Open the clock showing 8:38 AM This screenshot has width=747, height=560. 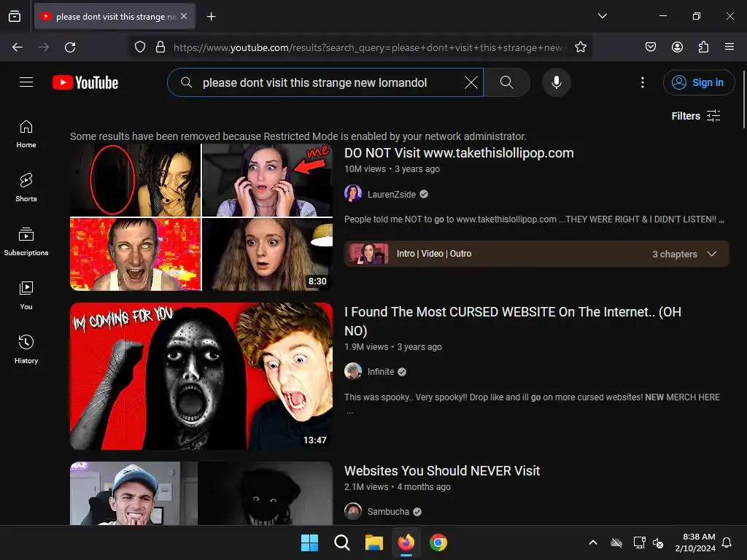click(x=695, y=542)
